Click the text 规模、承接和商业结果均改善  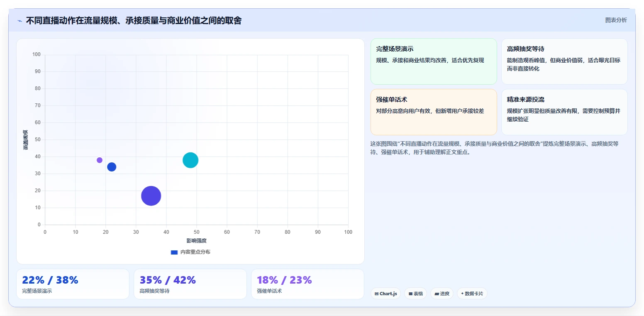click(411, 60)
